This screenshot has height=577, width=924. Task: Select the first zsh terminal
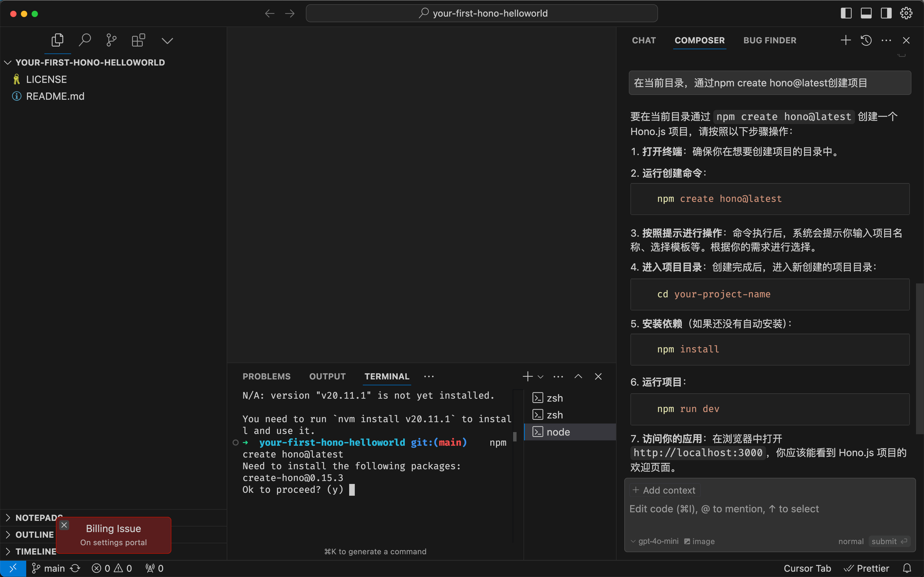tap(570, 398)
